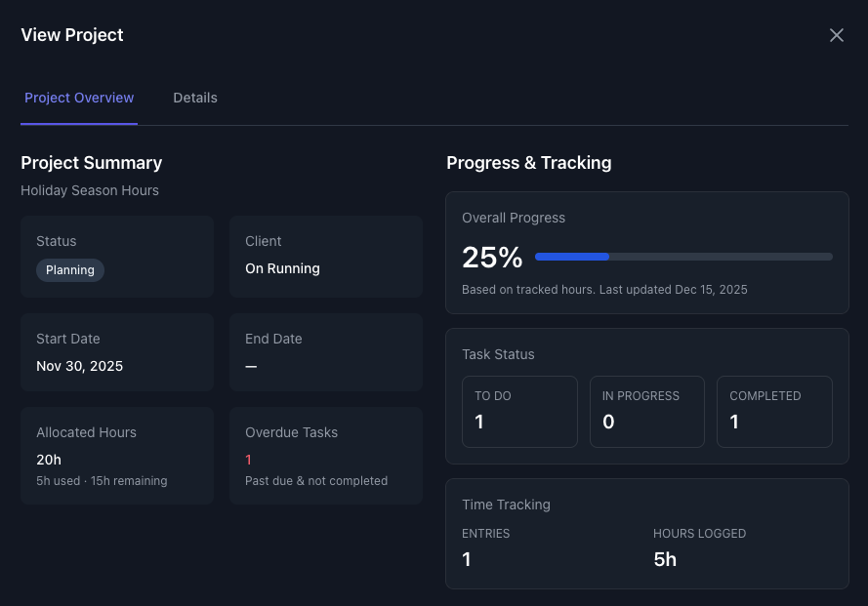868x606 pixels.
Task: Open the Completed task count card
Action: point(774,412)
